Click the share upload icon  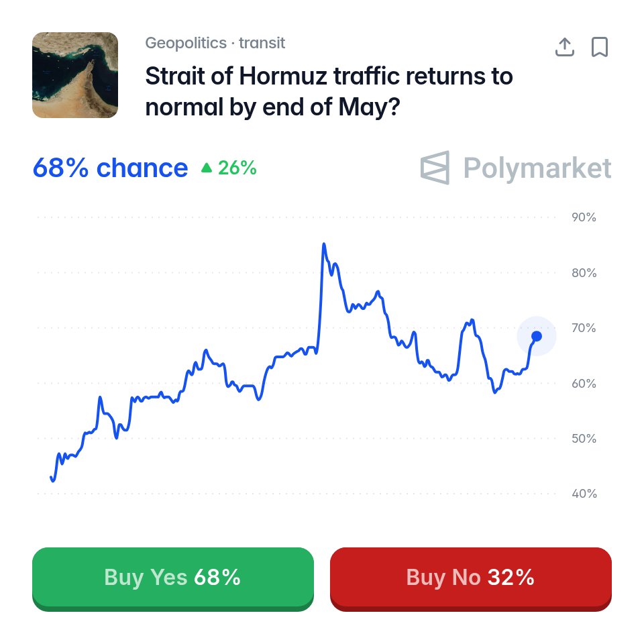tap(565, 47)
